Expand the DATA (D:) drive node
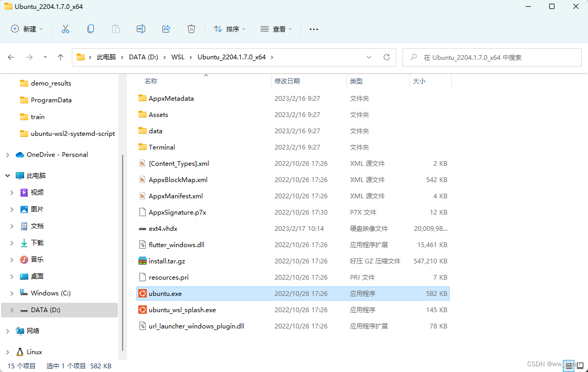588x372 pixels. pyautogui.click(x=12, y=310)
